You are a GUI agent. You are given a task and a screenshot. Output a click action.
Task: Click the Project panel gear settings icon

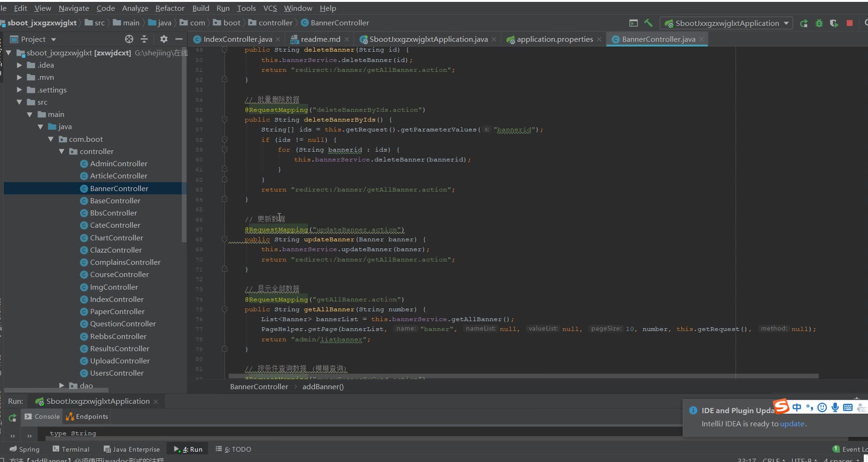[163, 39]
